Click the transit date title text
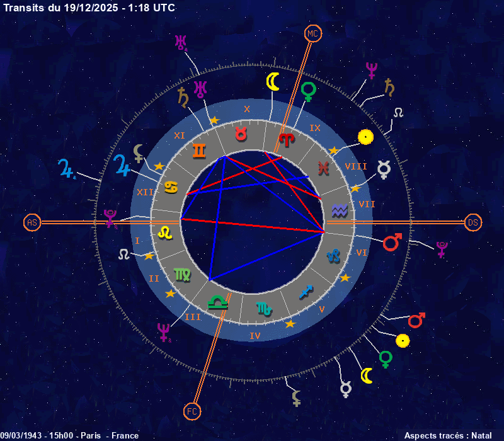 (89, 8)
